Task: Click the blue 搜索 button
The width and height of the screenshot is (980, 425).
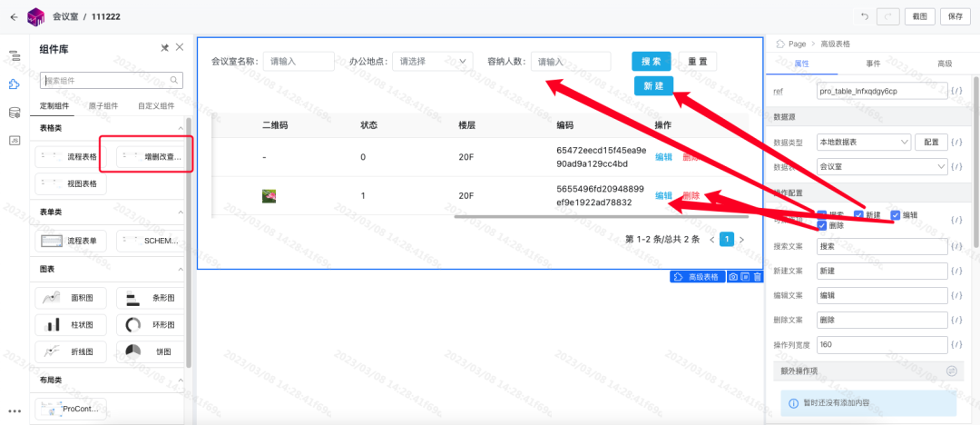Action: point(652,62)
